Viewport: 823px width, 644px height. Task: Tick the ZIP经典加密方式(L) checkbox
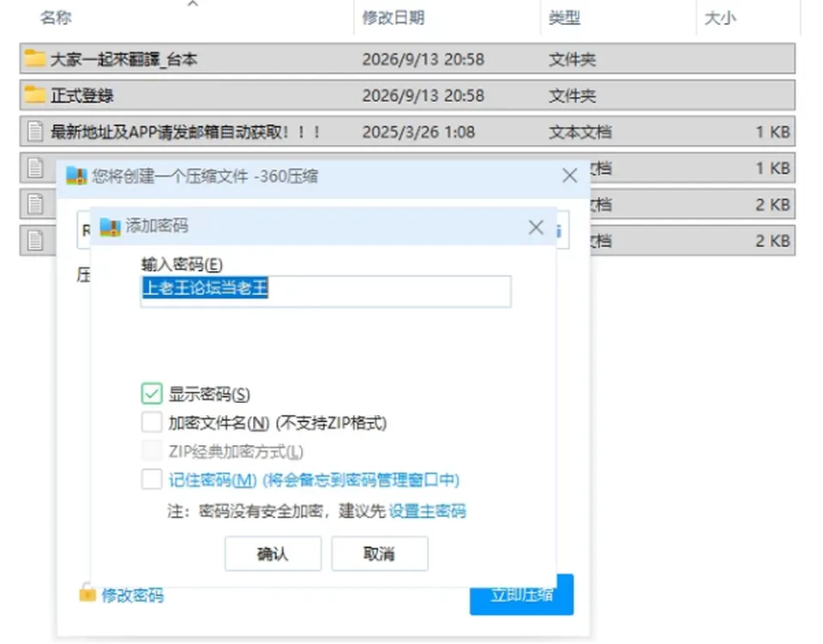152,451
